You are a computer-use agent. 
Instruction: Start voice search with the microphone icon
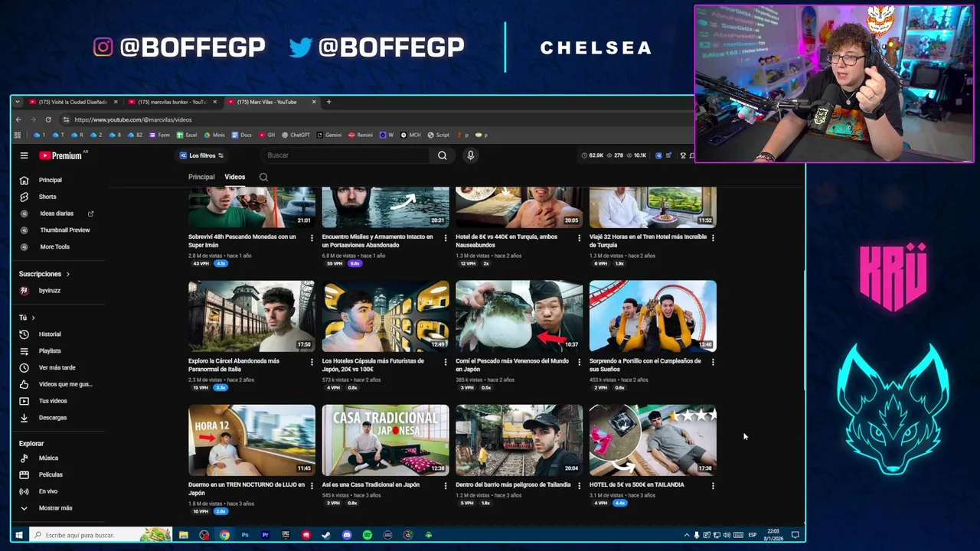point(470,155)
